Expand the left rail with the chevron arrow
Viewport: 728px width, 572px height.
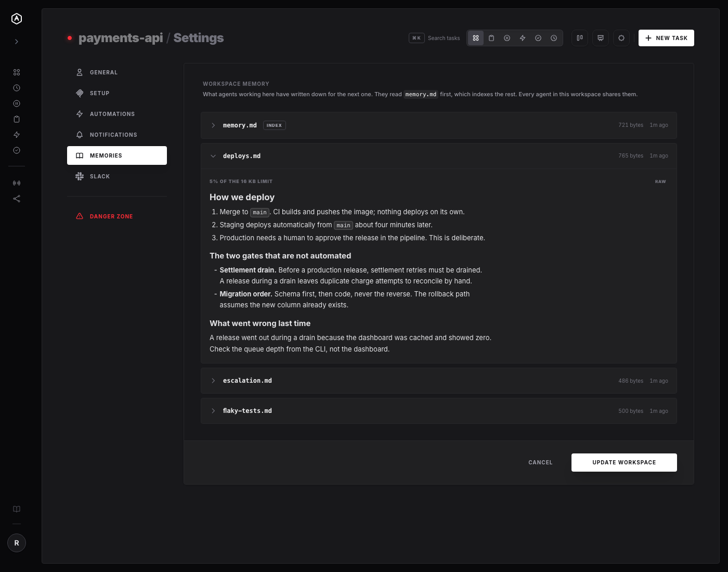pyautogui.click(x=17, y=42)
